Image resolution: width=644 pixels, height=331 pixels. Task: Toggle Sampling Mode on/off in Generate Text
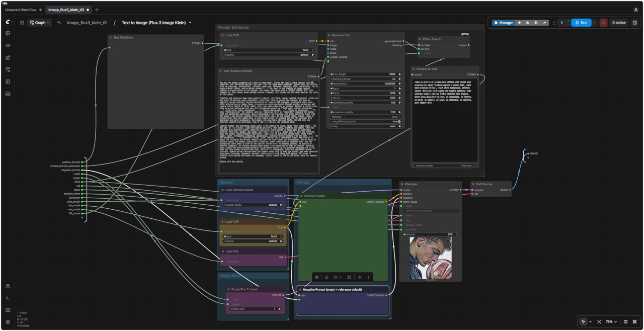366,79
